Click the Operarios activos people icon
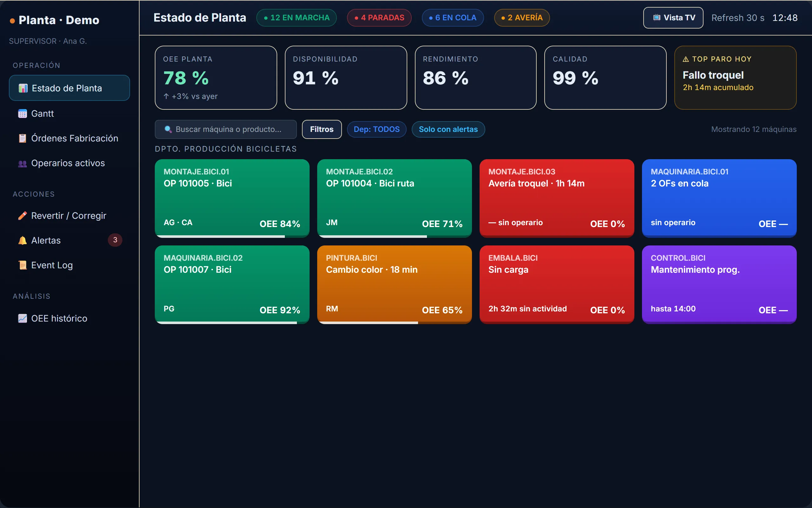The image size is (812, 508). [x=23, y=164]
